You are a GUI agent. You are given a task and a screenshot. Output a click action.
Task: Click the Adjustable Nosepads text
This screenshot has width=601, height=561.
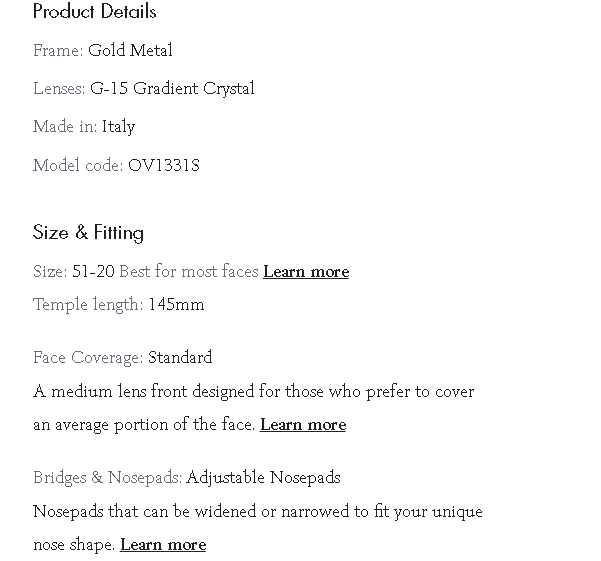[x=263, y=478]
